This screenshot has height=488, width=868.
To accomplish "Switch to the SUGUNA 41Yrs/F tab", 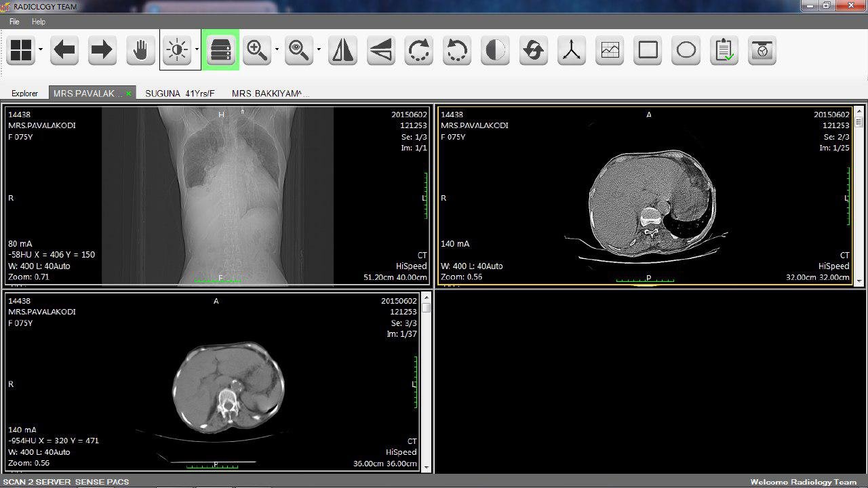I will (x=180, y=94).
